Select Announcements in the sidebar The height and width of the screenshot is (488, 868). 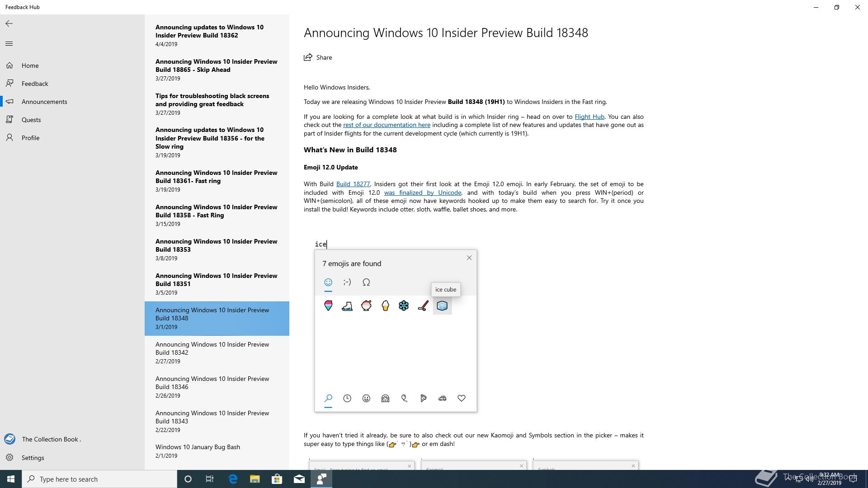(72, 102)
